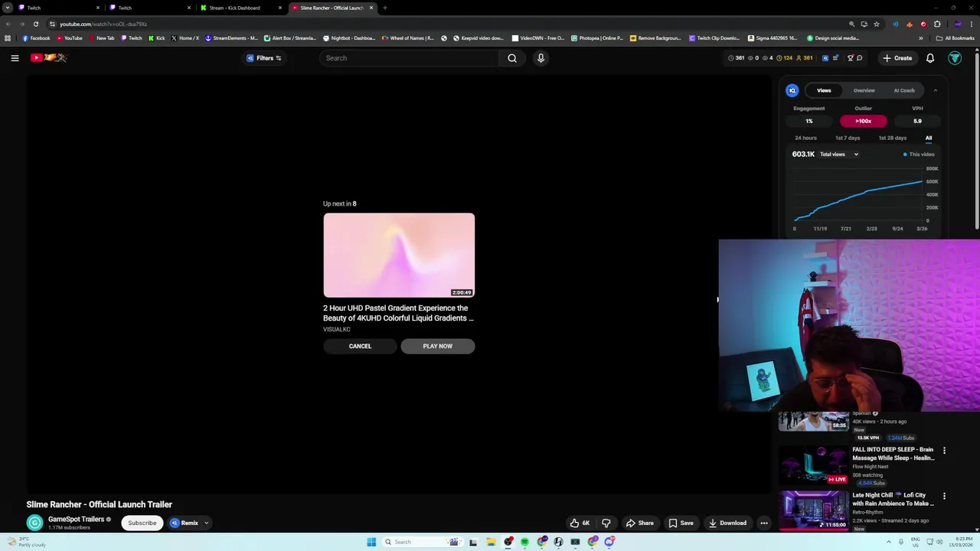Open the Windows Start menu

tap(371, 542)
